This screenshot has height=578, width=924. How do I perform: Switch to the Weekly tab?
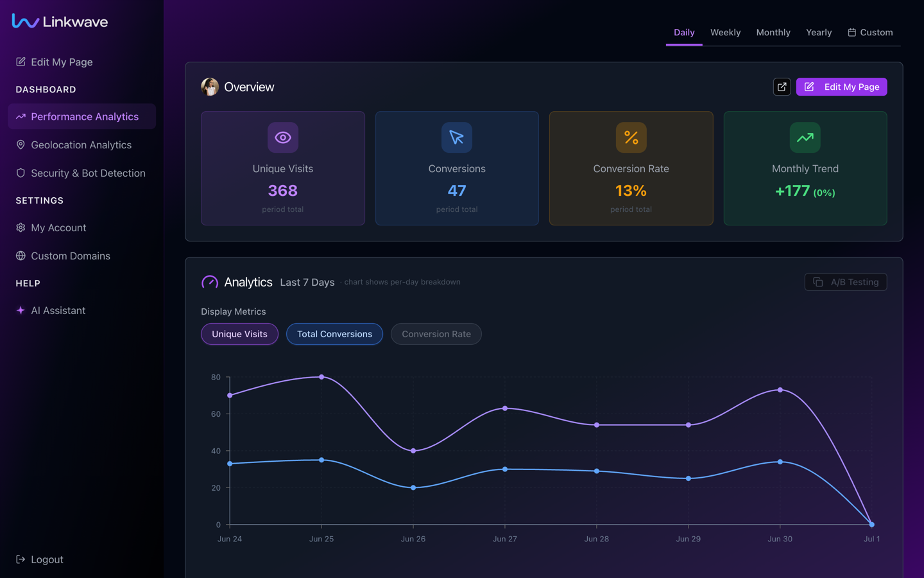coord(725,32)
